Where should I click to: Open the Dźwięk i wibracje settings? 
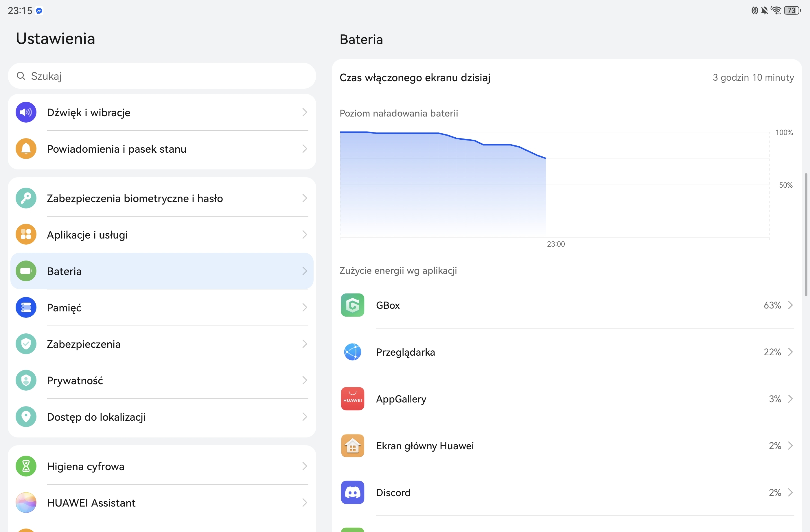tap(162, 112)
